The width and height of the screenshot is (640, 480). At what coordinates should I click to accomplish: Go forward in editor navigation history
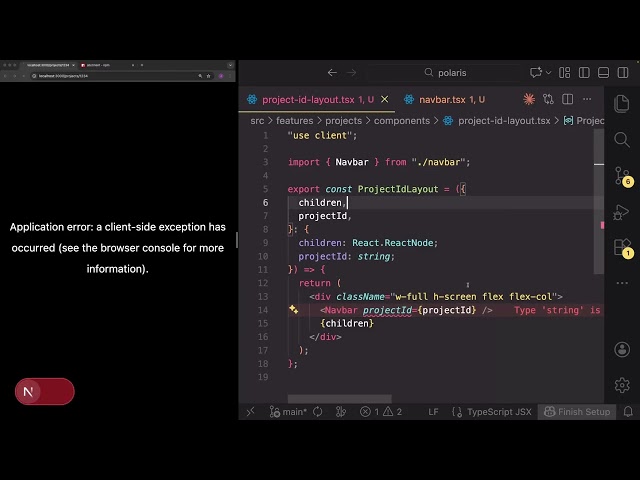[x=351, y=73]
